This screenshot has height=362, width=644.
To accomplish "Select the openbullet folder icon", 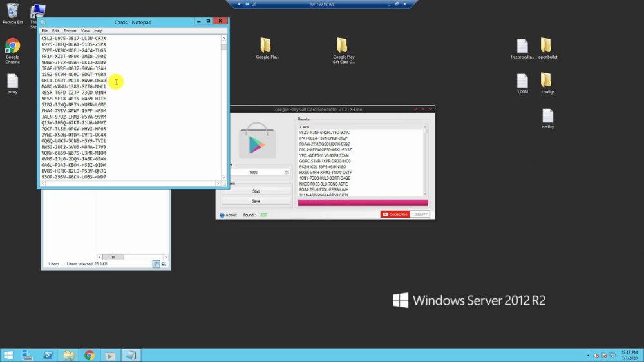I will point(547,48).
